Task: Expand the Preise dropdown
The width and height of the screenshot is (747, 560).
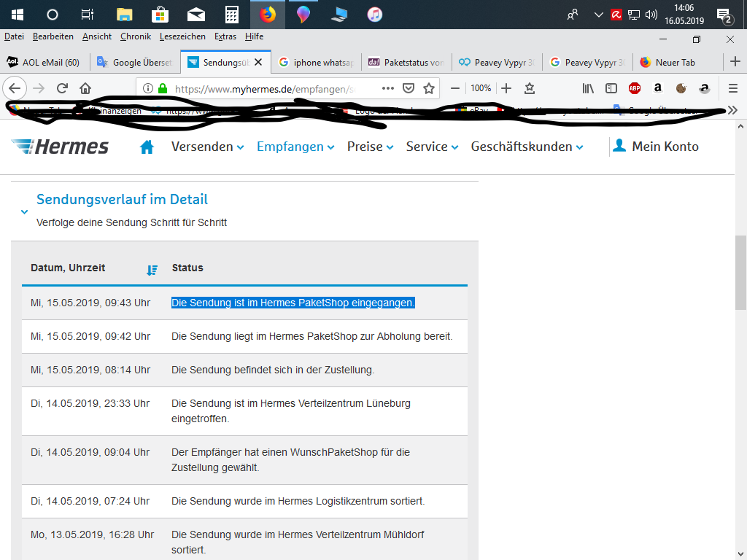Action: (x=370, y=147)
